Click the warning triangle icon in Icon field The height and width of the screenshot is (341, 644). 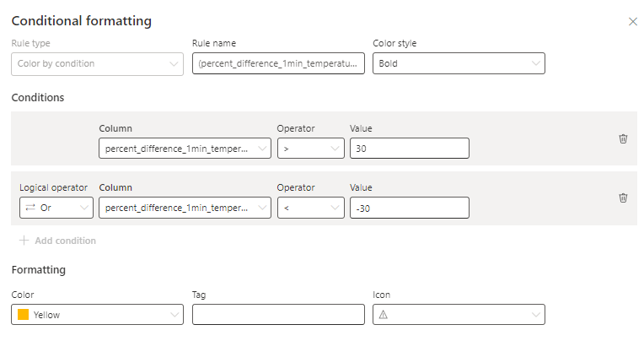384,315
